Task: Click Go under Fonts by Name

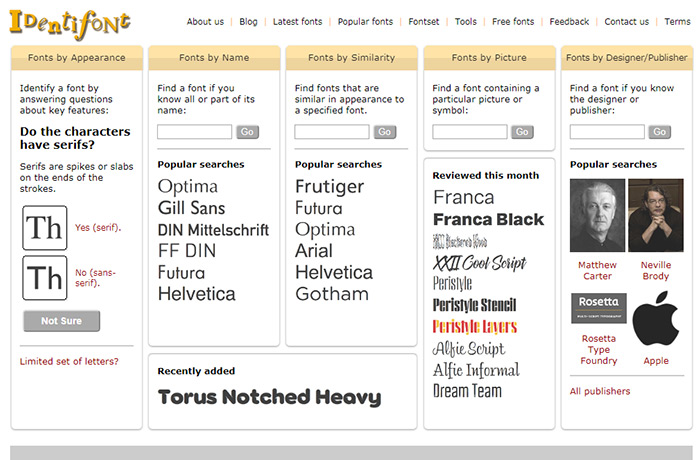Action: [247, 132]
